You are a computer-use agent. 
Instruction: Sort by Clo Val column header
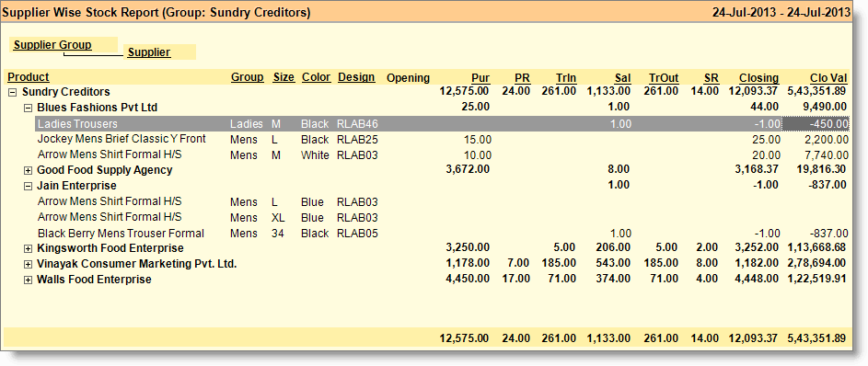coord(828,78)
